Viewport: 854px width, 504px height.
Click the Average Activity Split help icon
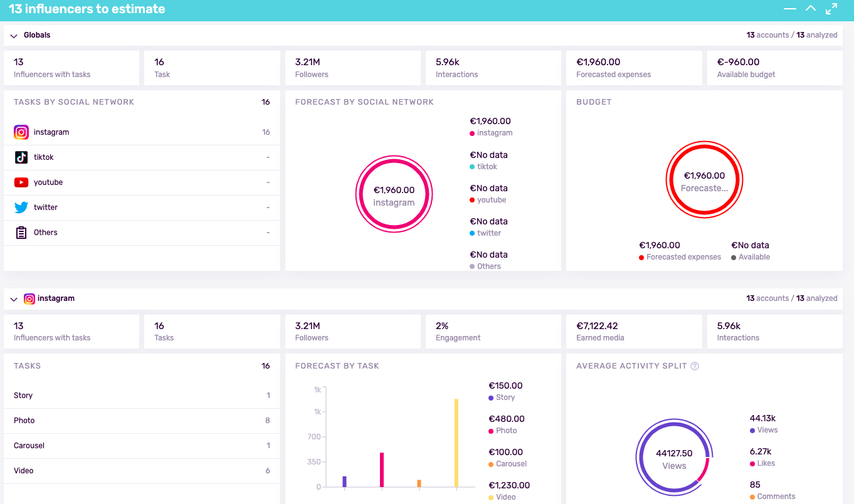point(695,366)
